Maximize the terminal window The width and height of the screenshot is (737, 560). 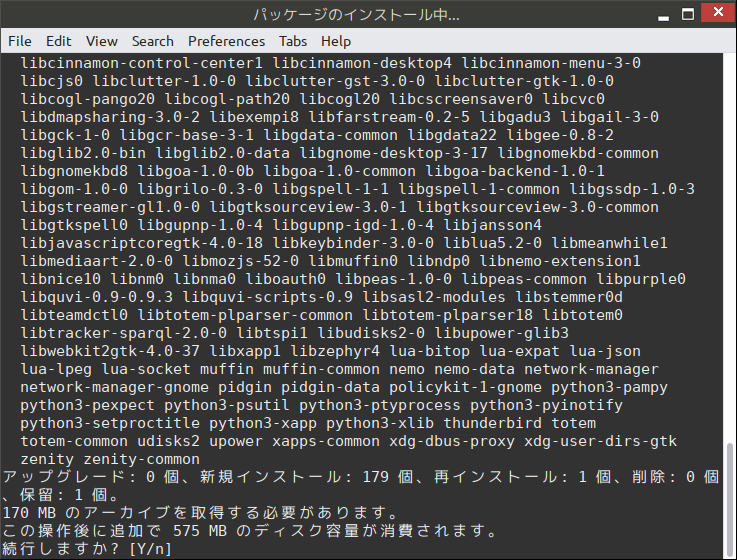[688, 14]
